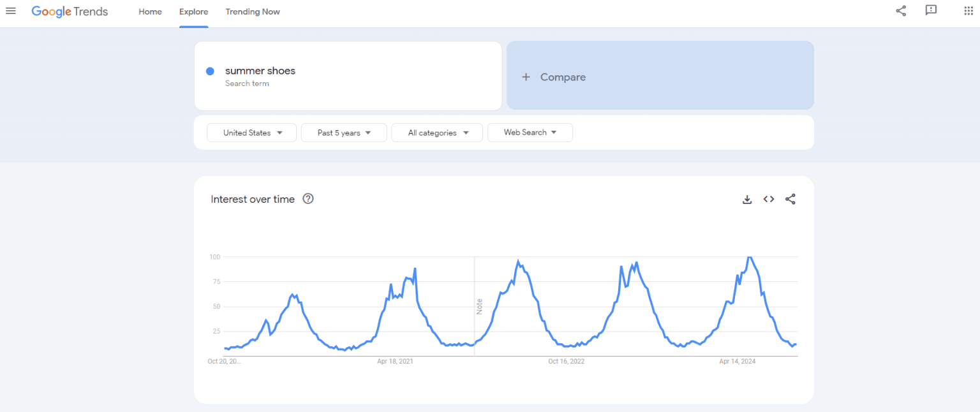The width and height of the screenshot is (980, 412).
Task: Share the Interest over time chart
Action: [791, 199]
